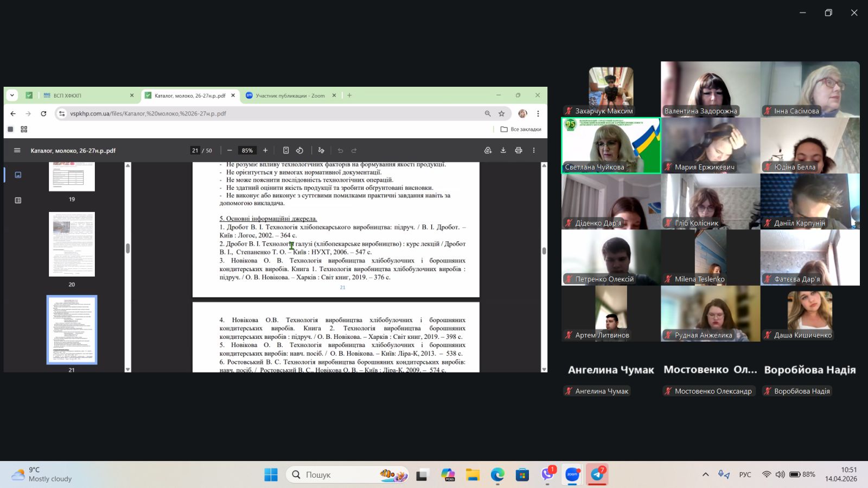The width and height of the screenshot is (868, 488).
Task: Expand the Chrome tab search dropdown
Action: [x=12, y=95]
